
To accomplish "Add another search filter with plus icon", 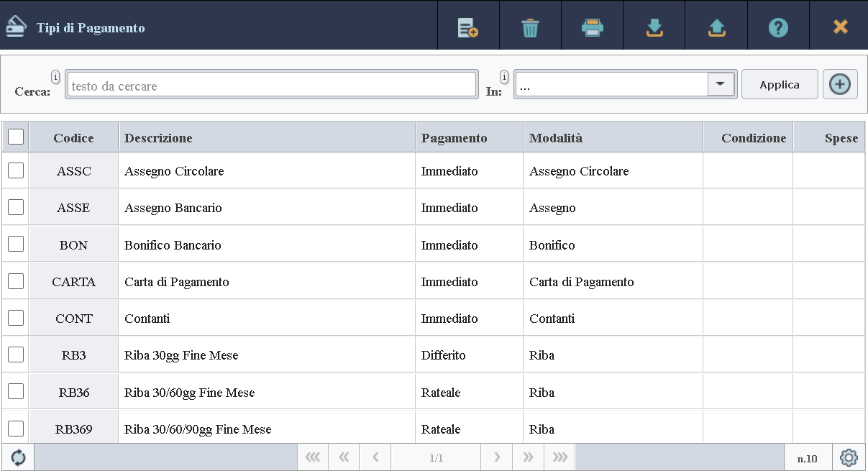I will [839, 85].
